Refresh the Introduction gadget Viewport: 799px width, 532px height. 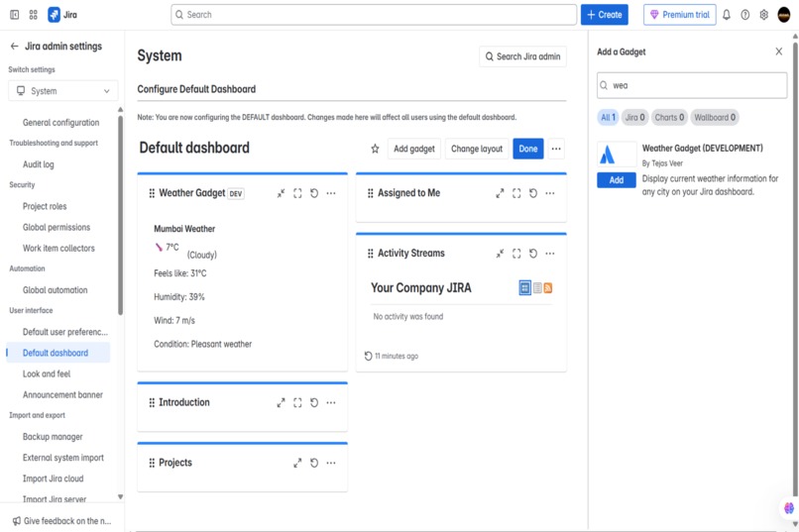coord(314,402)
